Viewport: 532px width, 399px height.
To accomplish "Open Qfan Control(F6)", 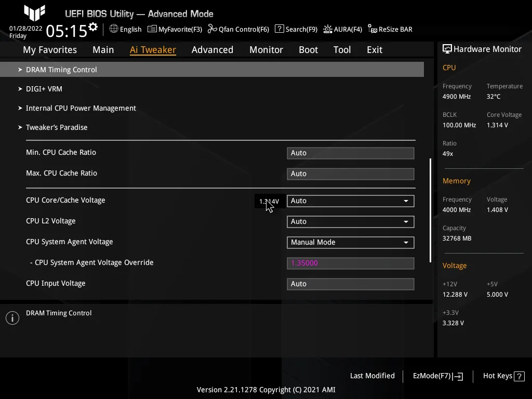I will (x=244, y=30).
